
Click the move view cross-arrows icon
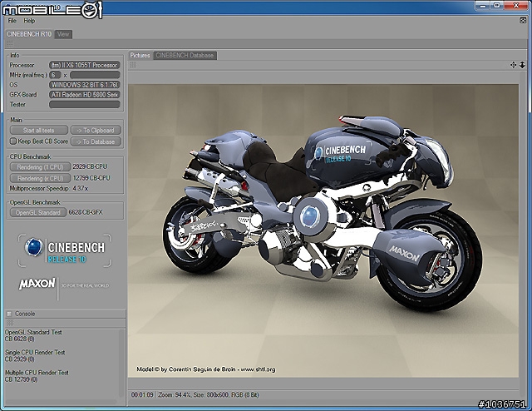[x=514, y=65]
